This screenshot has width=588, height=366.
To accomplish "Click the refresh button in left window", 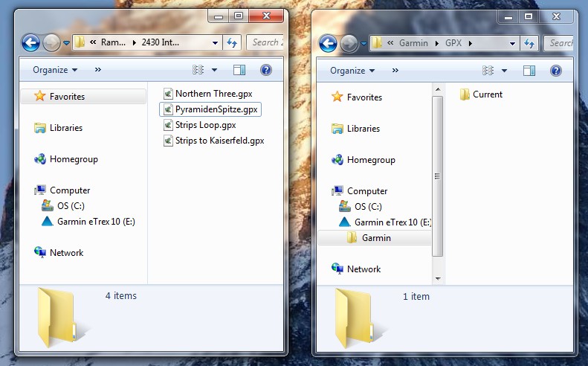I will pyautogui.click(x=232, y=43).
